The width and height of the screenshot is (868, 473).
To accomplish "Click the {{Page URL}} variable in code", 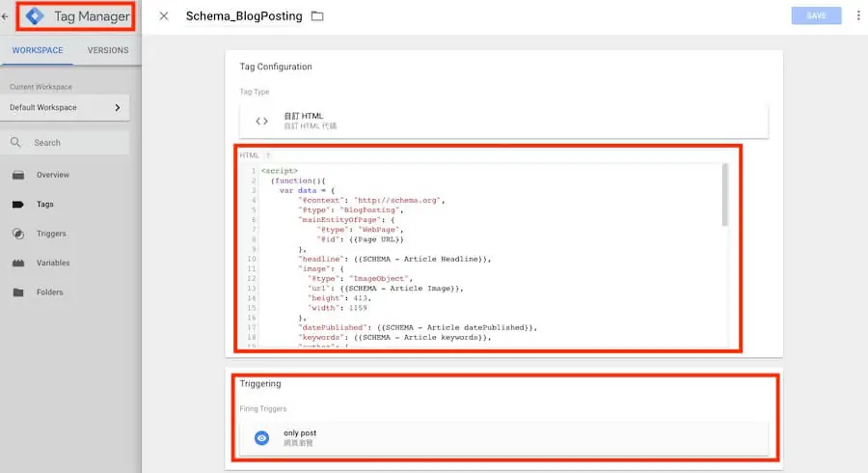I will [376, 239].
